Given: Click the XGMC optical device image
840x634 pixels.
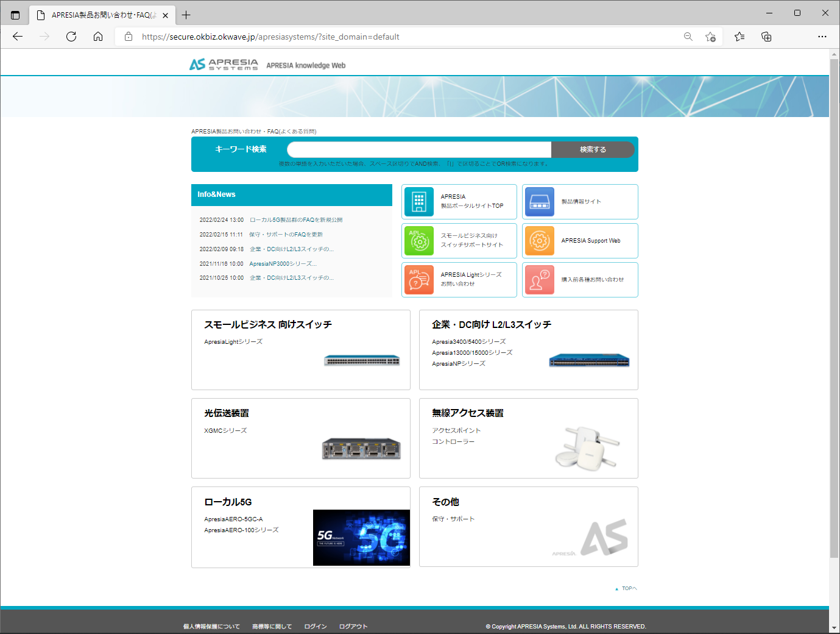Looking at the screenshot, I should click(362, 449).
